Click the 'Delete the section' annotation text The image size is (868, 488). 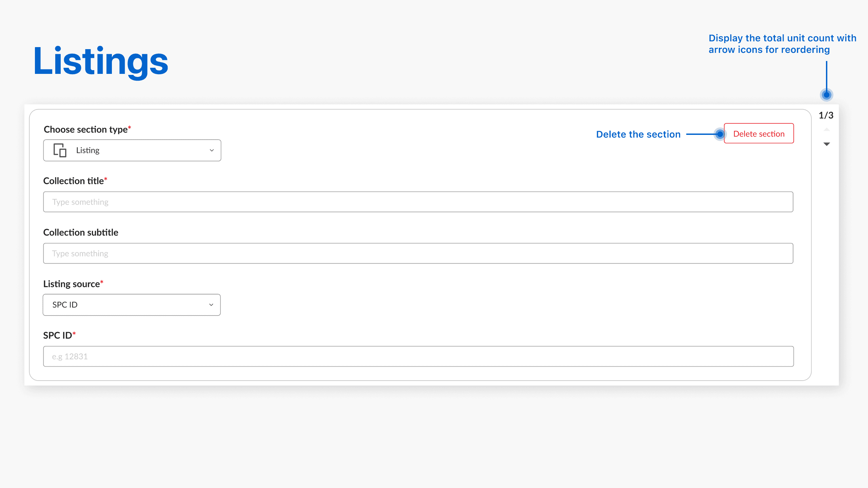point(638,135)
